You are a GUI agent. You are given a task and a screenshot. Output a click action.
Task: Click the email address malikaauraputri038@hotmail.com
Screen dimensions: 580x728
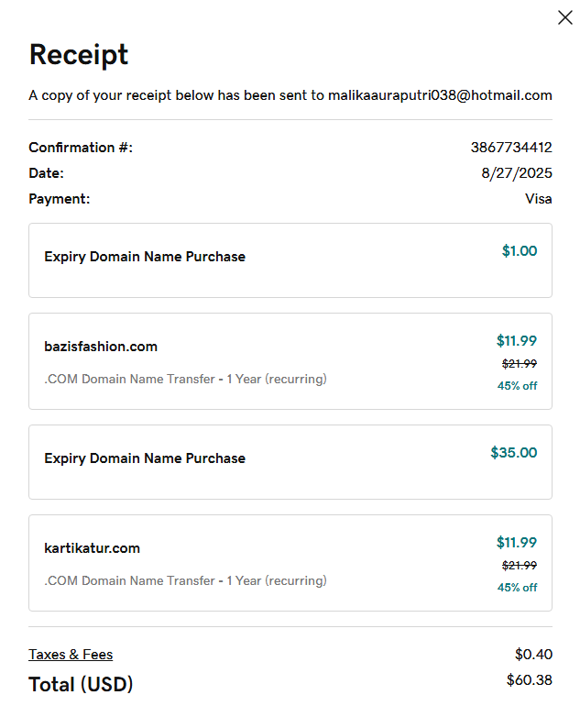coord(440,95)
